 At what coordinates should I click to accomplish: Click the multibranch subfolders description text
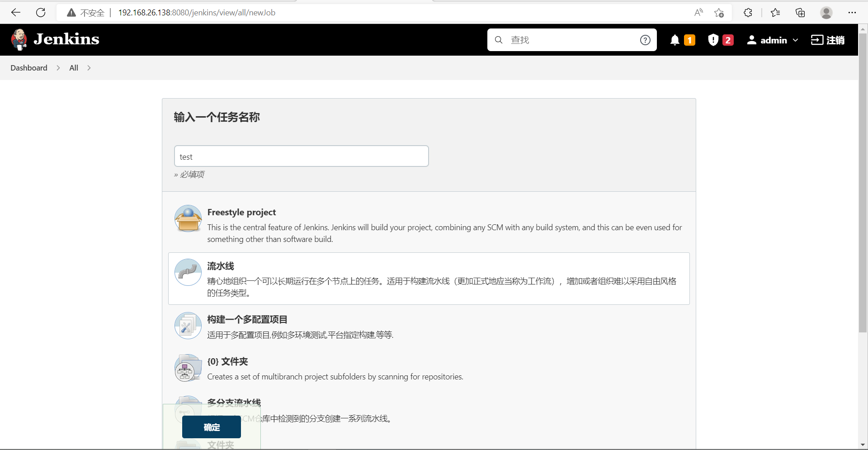tap(335, 377)
